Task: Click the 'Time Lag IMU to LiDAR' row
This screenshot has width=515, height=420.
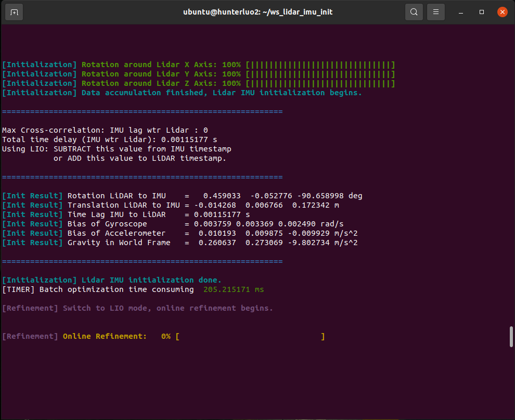Action: [126, 214]
